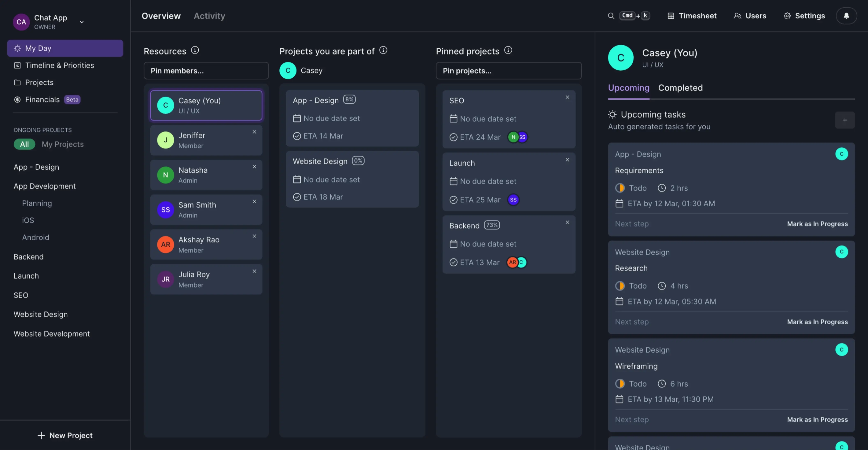Filter projects by All ongoing projects
This screenshot has width=868, height=450.
click(x=24, y=144)
